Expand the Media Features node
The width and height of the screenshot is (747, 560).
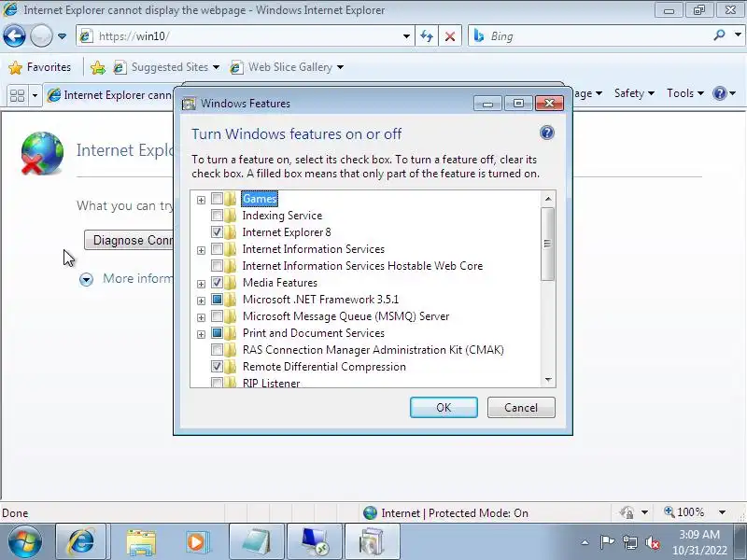tap(201, 284)
